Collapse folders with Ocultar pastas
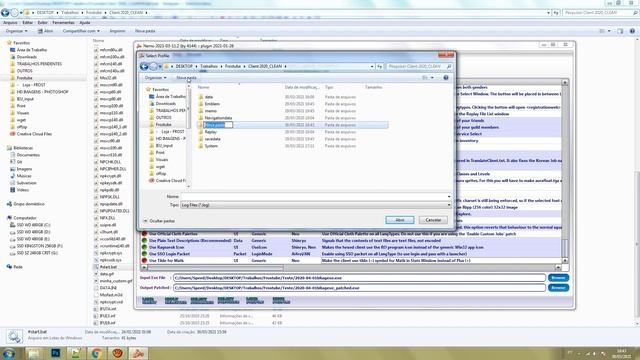Screen dimensions: 640x360 (159, 221)
